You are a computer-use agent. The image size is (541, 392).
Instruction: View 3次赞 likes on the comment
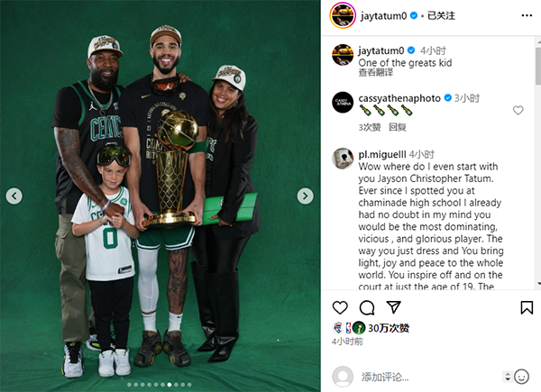coord(369,127)
